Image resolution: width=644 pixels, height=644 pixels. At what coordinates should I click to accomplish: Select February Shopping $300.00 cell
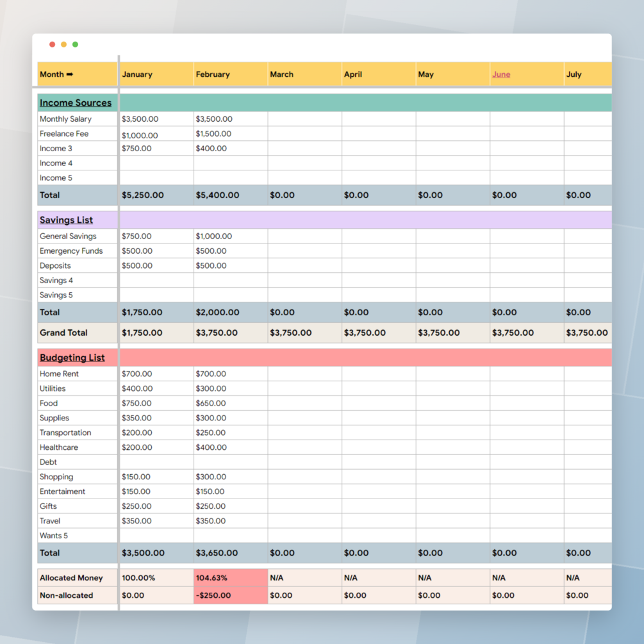pyautogui.click(x=231, y=477)
